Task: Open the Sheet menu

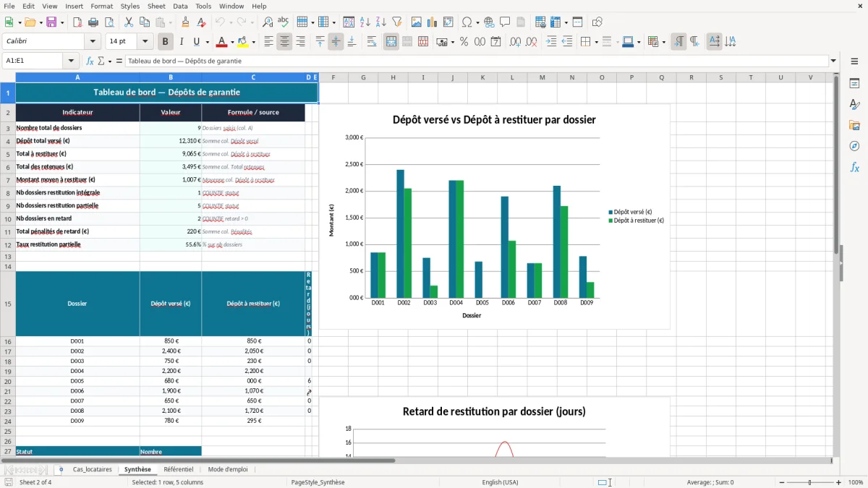Action: [x=156, y=6]
